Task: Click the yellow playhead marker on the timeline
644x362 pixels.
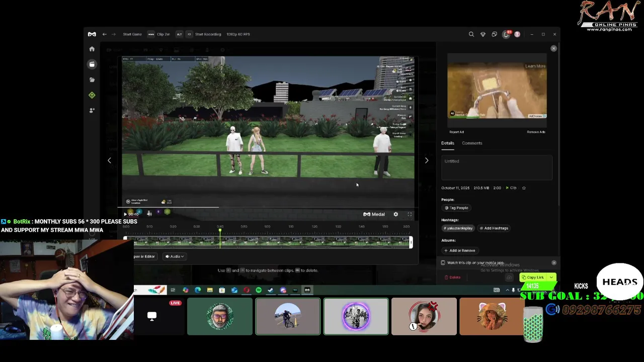Action: (220, 230)
